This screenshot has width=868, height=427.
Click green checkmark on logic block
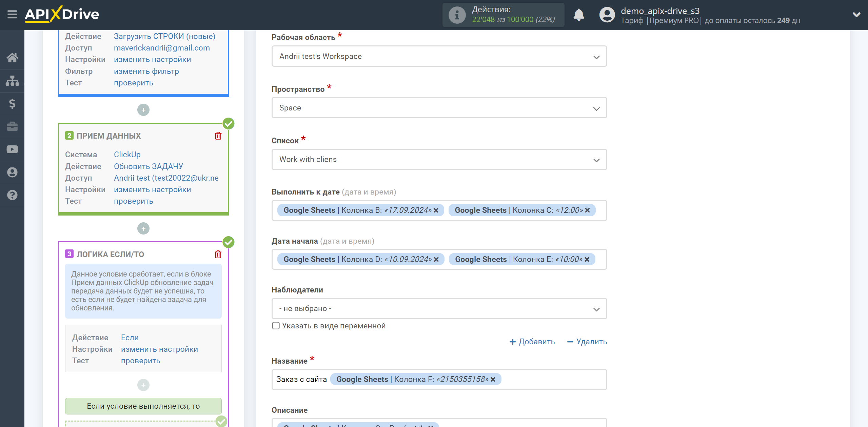pyautogui.click(x=229, y=242)
